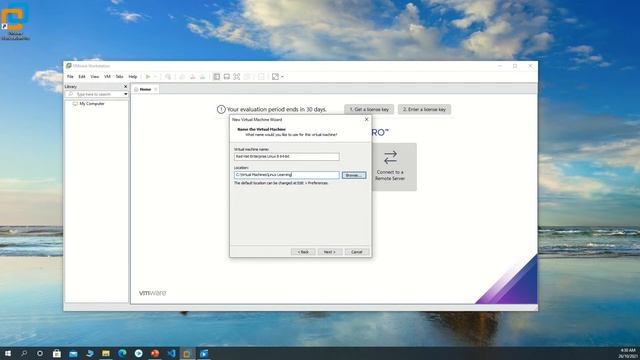640x360 pixels.
Task: Open Visual Studio Code from the taskbar
Action: click(x=171, y=353)
